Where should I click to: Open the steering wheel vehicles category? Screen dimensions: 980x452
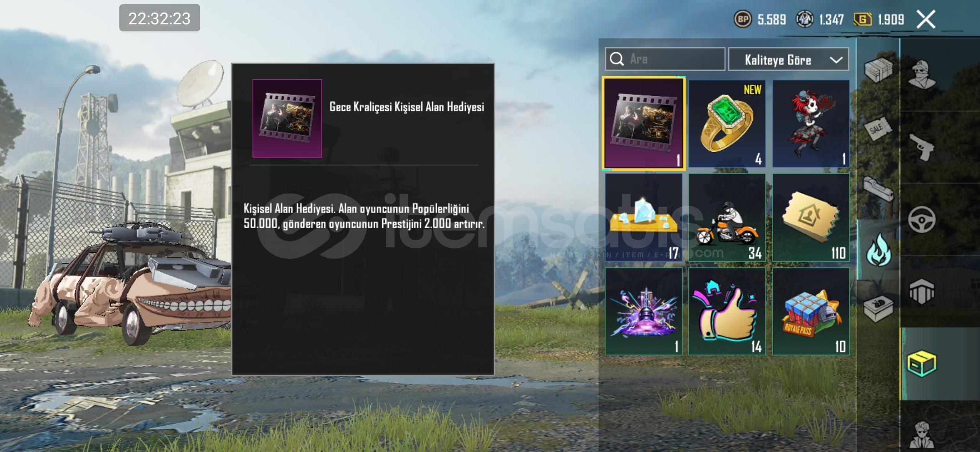[922, 219]
